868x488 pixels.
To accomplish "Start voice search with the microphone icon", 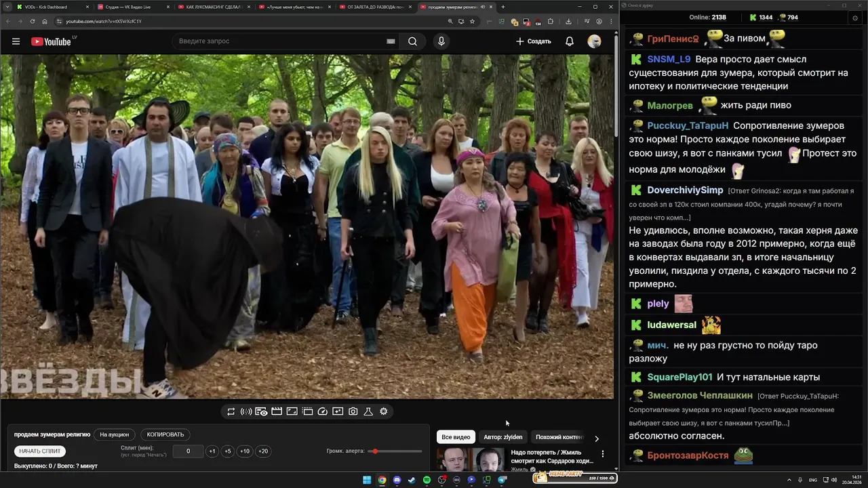I will (441, 41).
